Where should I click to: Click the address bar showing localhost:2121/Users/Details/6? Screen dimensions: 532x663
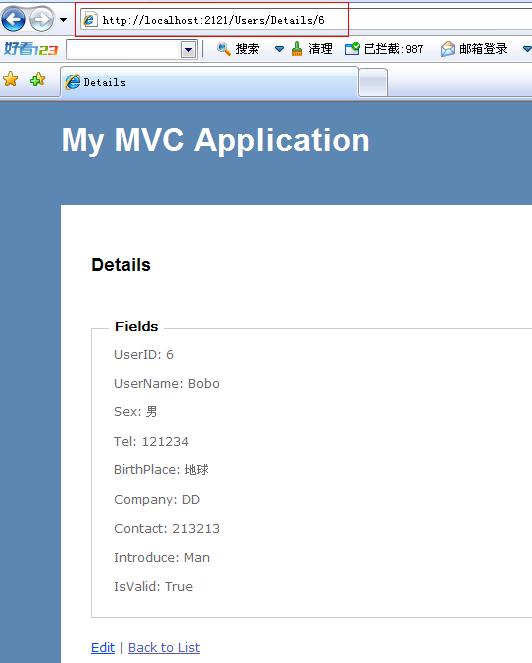306,20
